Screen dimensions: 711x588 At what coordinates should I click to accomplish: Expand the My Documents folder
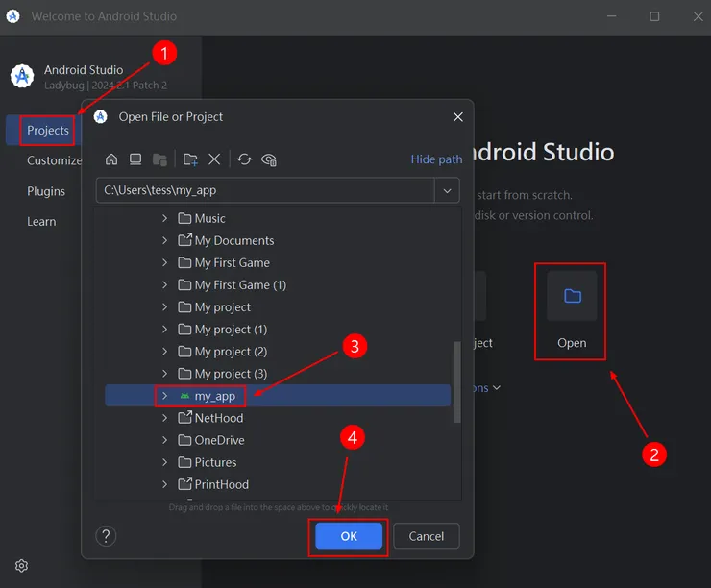click(165, 241)
